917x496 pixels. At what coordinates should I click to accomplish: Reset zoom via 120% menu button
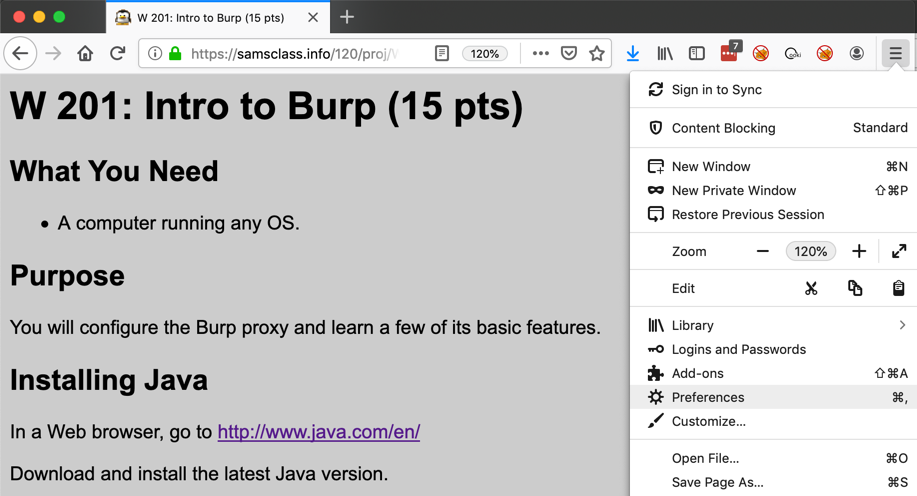pyautogui.click(x=811, y=252)
